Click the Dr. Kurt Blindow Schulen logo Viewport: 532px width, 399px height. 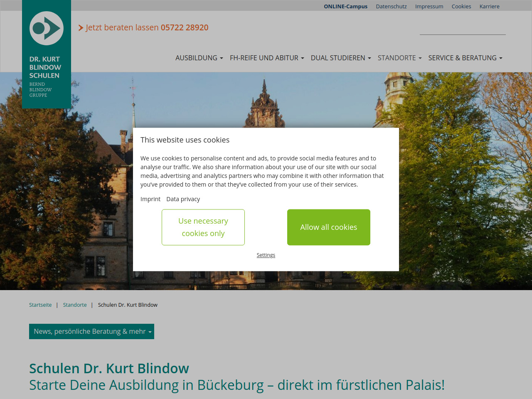(46, 54)
